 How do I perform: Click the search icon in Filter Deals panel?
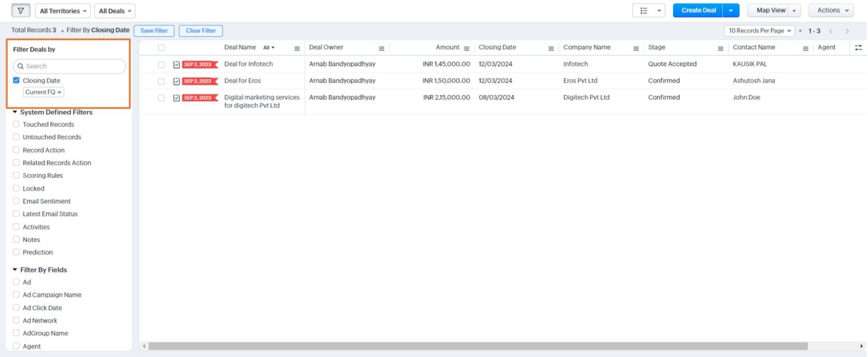[21, 66]
